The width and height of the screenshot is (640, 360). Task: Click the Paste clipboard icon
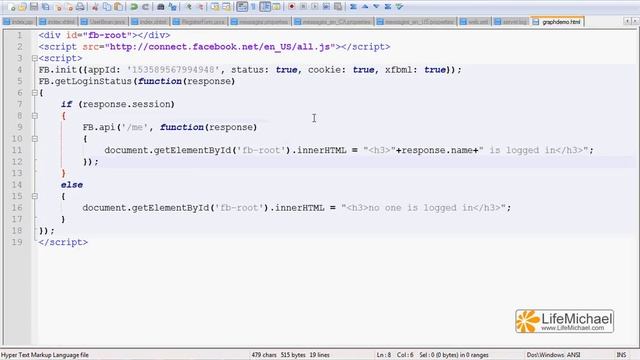118,7
